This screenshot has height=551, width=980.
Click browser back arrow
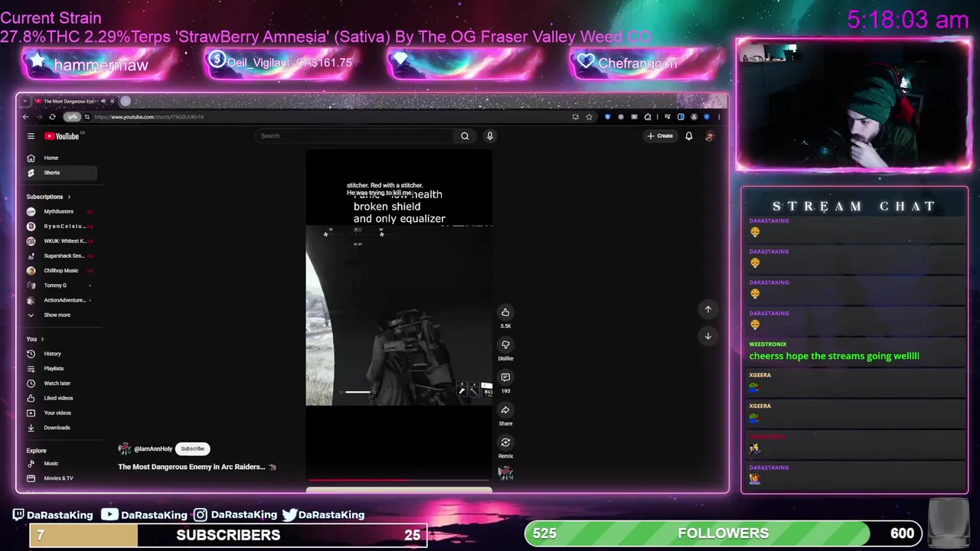25,117
